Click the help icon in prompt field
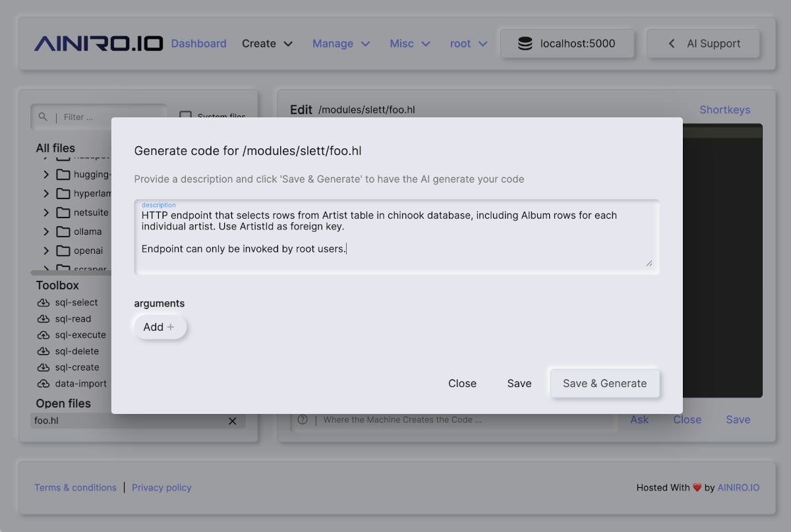This screenshot has height=532, width=791. click(303, 420)
